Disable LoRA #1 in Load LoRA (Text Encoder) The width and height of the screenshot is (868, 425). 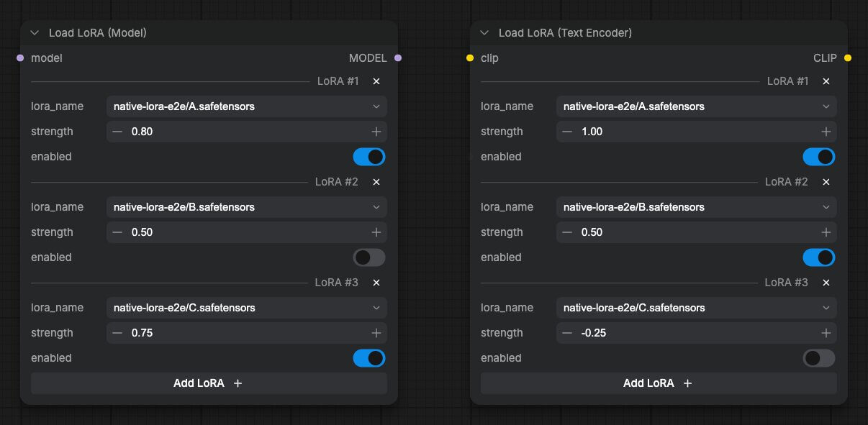coord(819,157)
